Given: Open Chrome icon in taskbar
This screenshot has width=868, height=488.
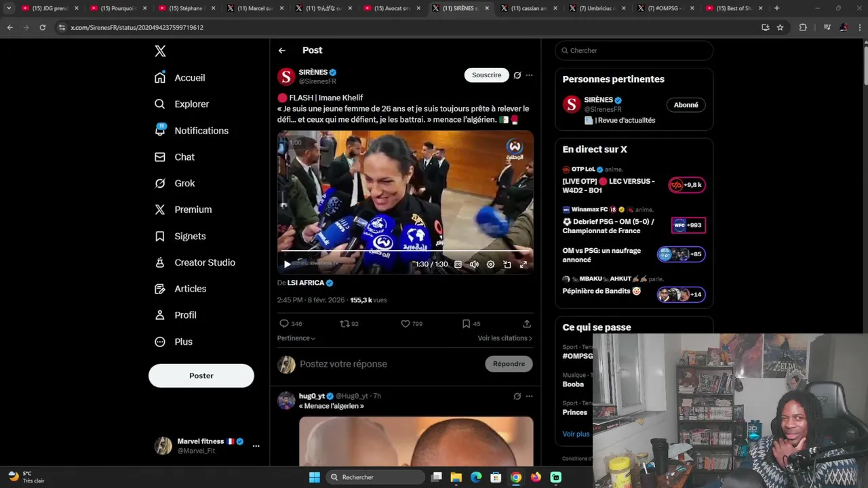Looking at the screenshot, I should (516, 477).
